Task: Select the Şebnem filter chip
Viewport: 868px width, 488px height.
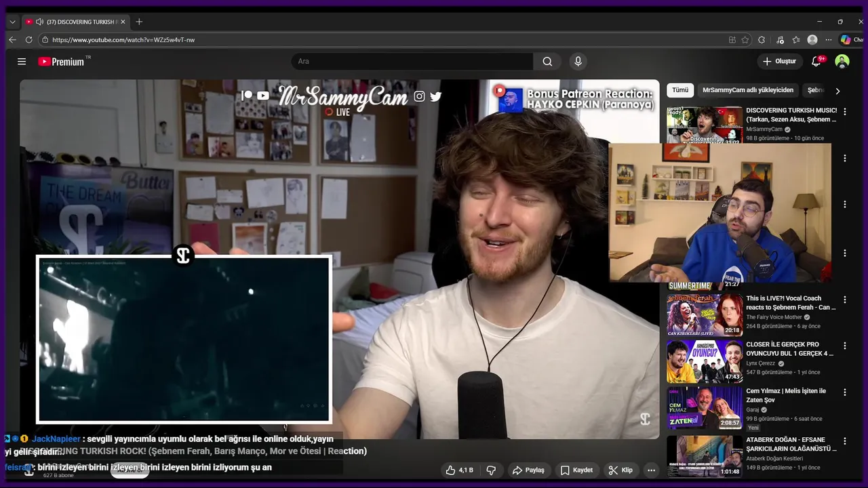Action: 815,90
